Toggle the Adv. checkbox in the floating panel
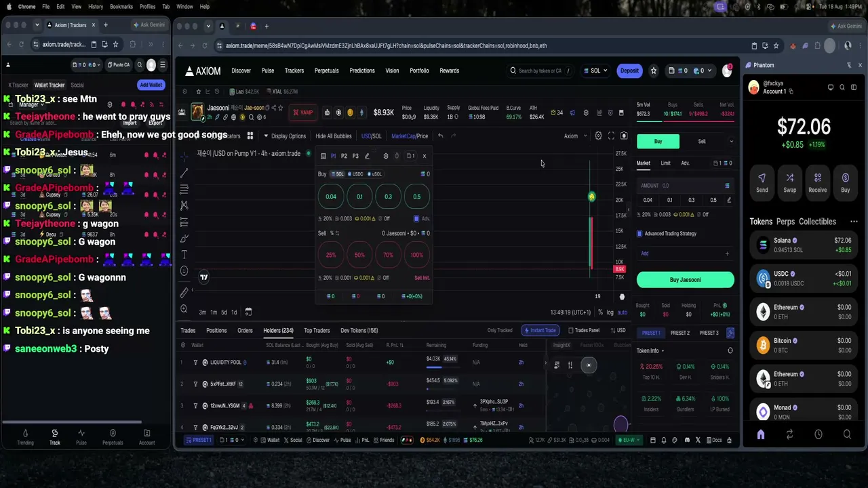Image resolution: width=868 pixels, height=488 pixels. [416, 219]
